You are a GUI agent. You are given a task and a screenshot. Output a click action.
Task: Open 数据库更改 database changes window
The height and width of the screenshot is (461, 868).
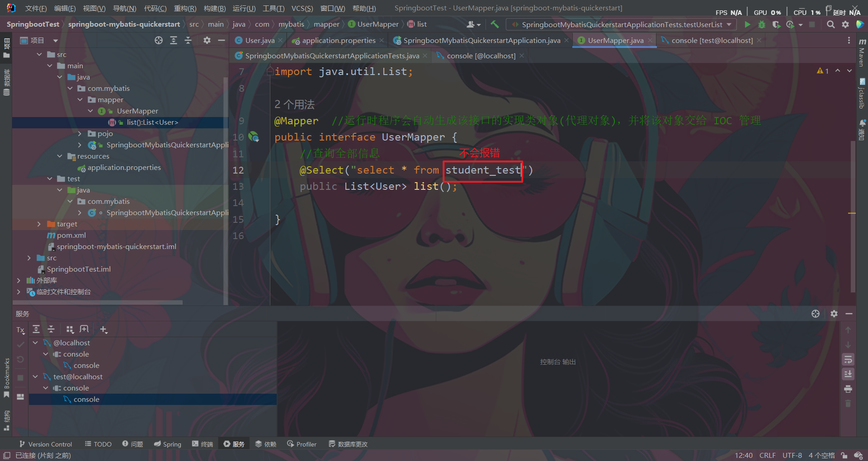[x=348, y=444]
